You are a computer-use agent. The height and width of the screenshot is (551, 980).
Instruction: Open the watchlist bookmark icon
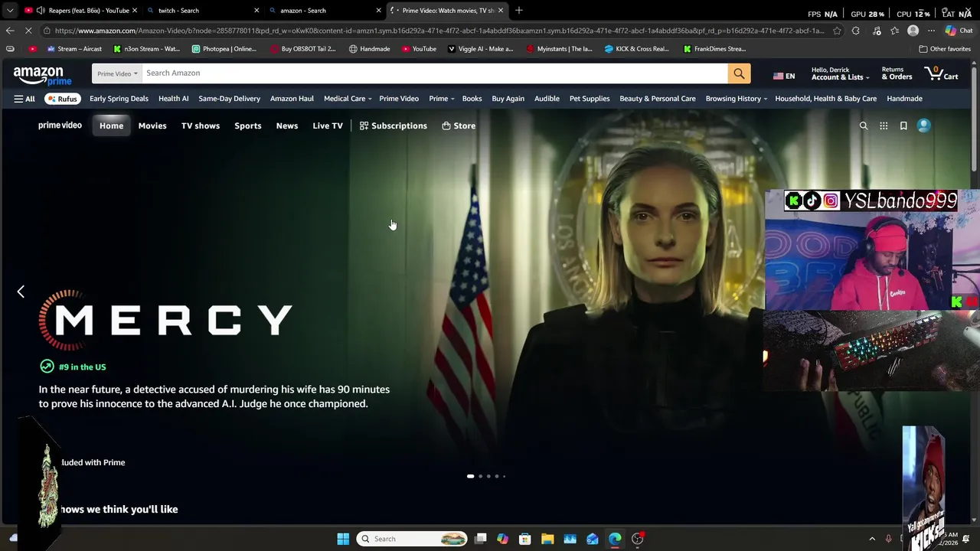click(x=903, y=126)
